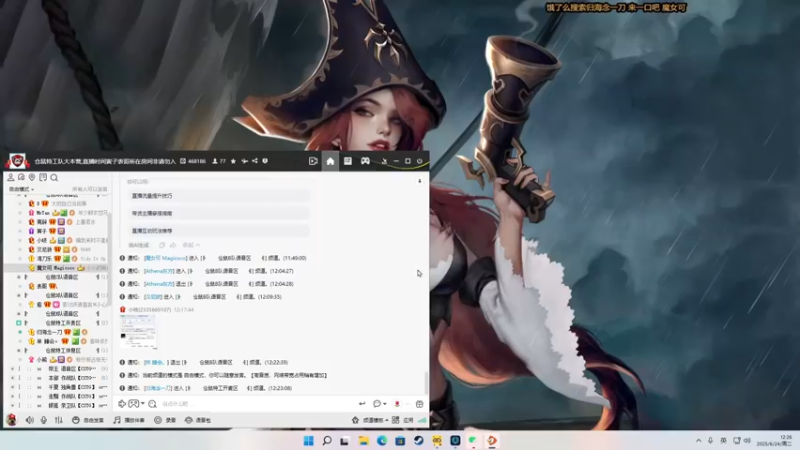Click the copy icon beside 由AI生成
This screenshot has width=800, height=450.
click(x=162, y=245)
